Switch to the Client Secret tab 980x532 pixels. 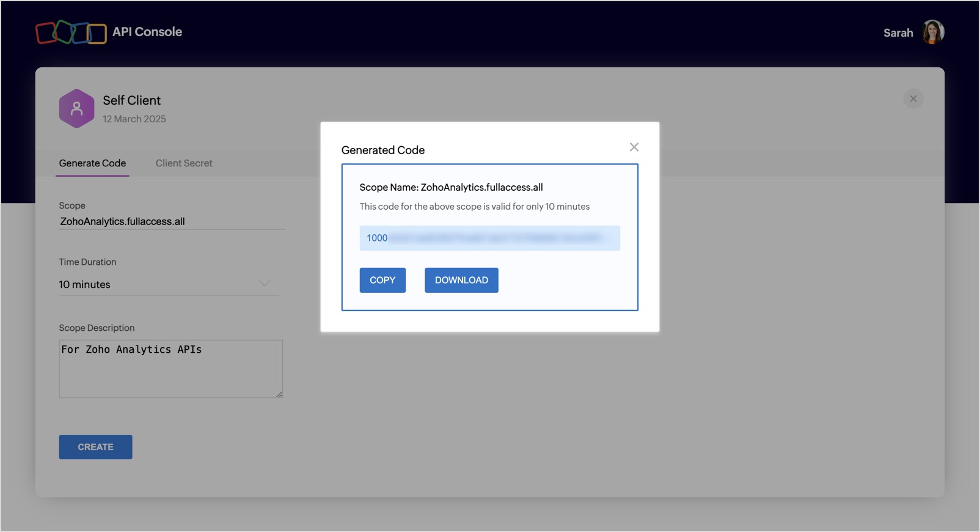click(184, 163)
